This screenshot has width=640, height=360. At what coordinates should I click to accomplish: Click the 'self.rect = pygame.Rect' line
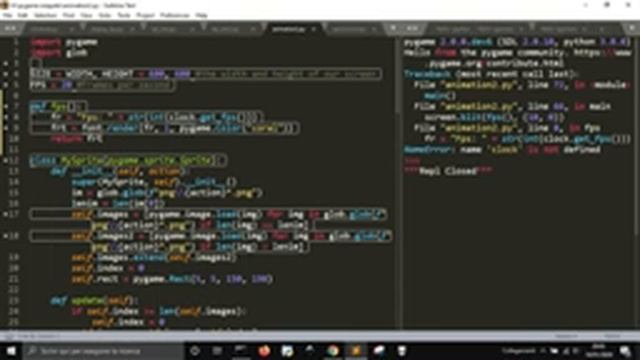point(172,279)
